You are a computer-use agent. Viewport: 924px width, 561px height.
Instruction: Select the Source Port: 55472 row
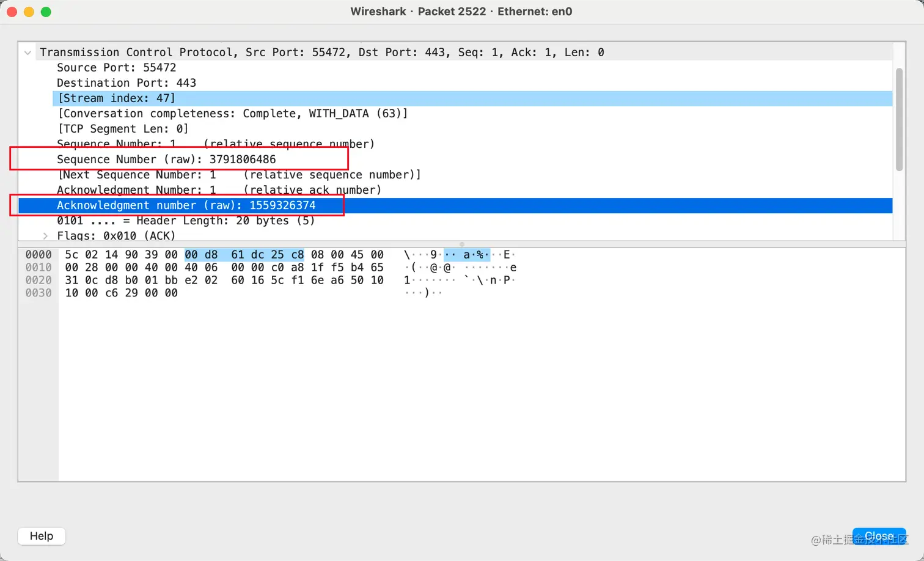click(x=472, y=68)
